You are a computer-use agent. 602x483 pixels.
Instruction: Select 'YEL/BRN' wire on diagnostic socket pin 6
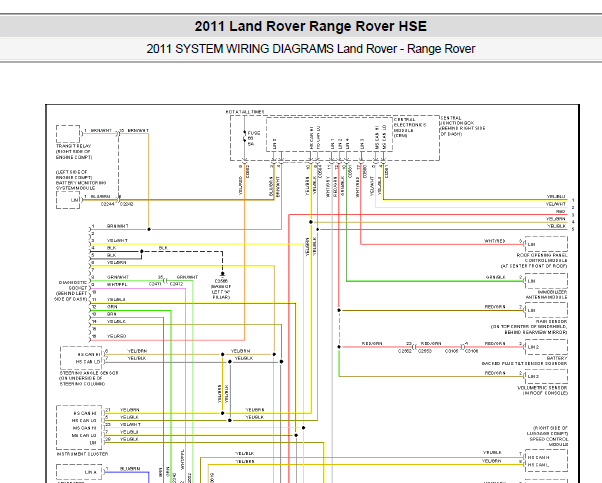[116, 262]
